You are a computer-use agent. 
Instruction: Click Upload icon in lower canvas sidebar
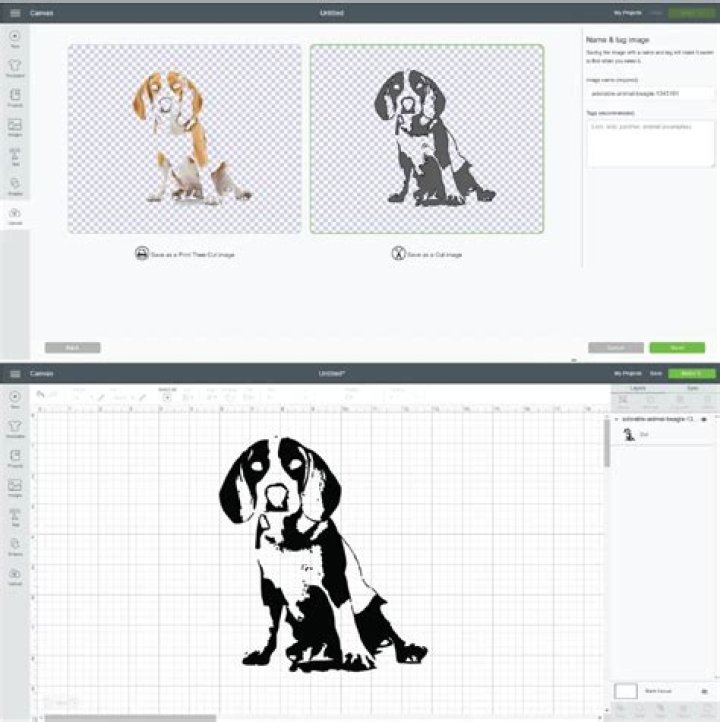coord(15,576)
